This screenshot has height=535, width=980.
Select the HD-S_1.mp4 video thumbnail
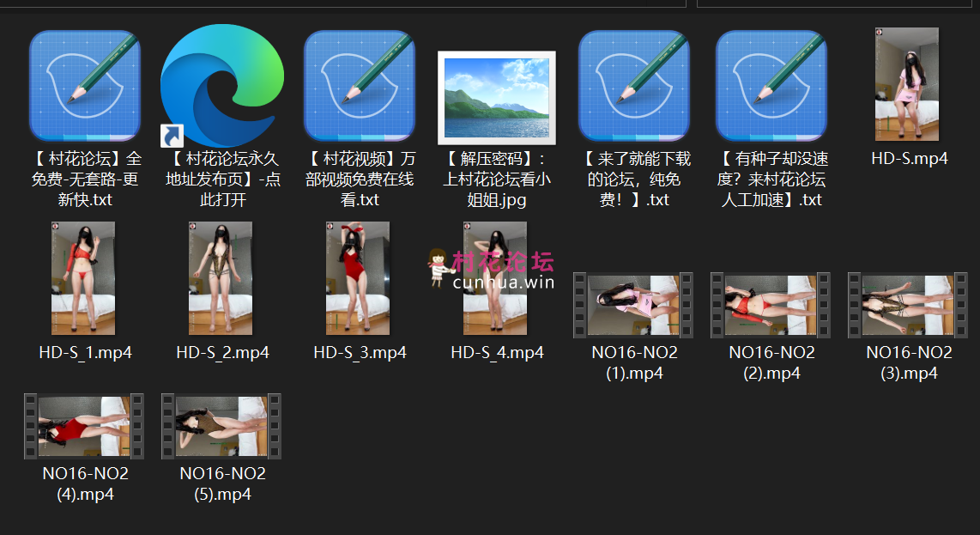pyautogui.click(x=83, y=278)
